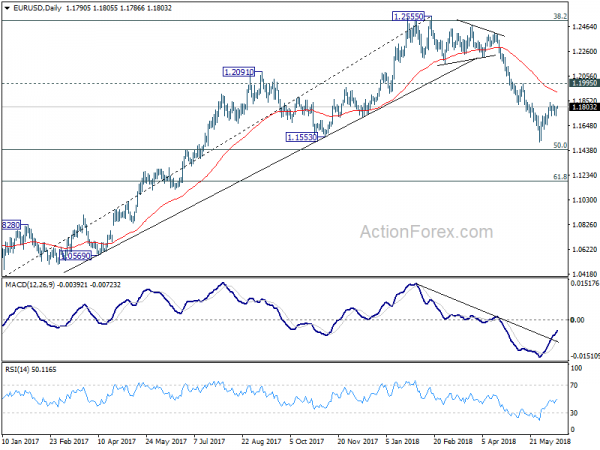Select the 22 Aug 2017 date label
Image resolution: width=600 pixels, height=450 pixels.
tap(261, 441)
